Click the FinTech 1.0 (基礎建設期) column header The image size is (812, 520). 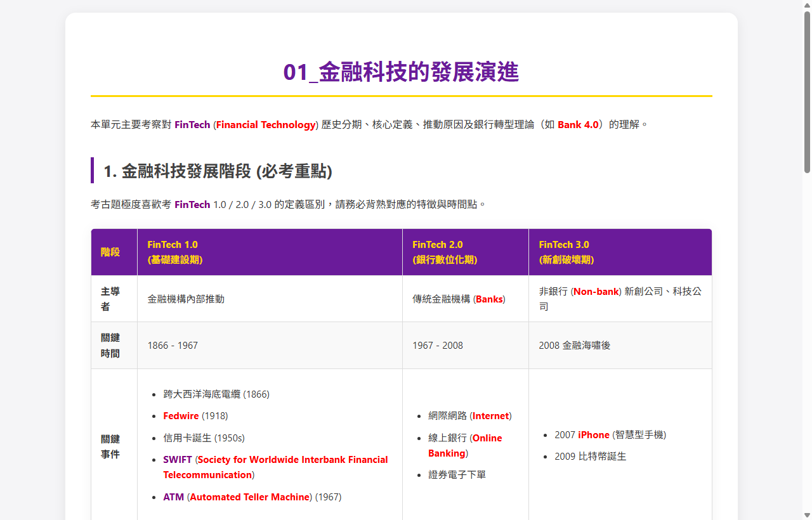pos(270,252)
